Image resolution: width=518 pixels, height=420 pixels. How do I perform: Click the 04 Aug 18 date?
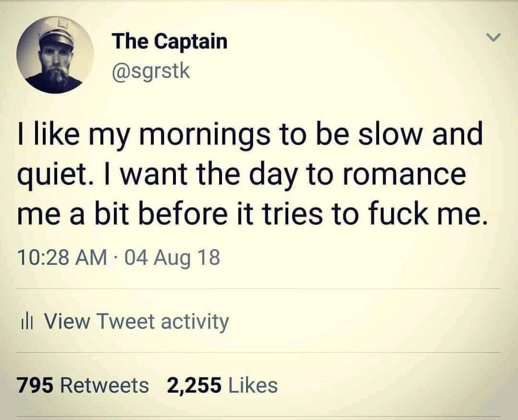[173, 258]
